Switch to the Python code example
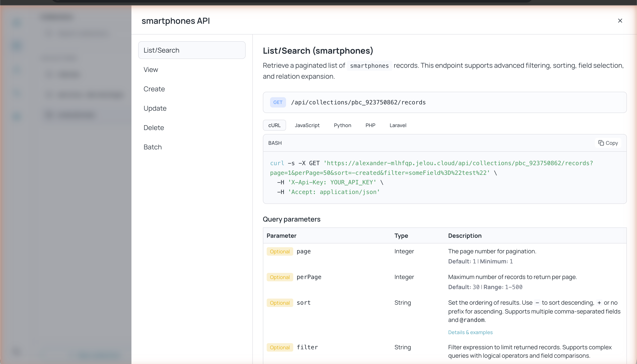 (342, 125)
